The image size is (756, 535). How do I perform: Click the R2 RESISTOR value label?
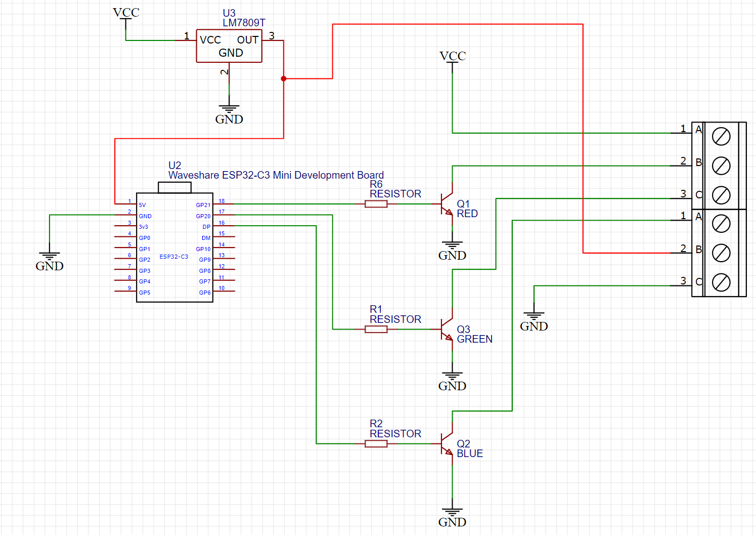click(x=395, y=433)
